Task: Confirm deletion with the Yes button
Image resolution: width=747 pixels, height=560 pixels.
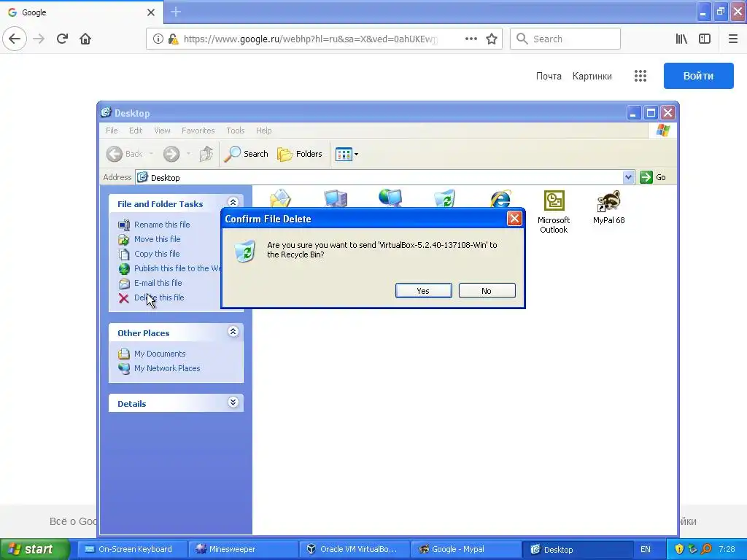Action: pyautogui.click(x=424, y=290)
